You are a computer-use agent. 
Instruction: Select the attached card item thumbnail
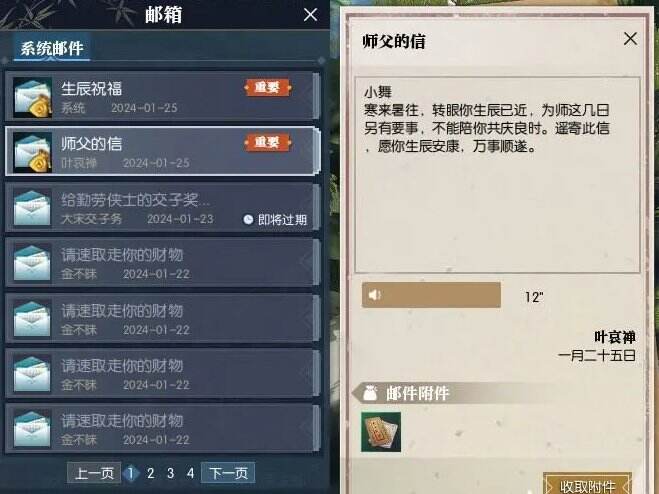(x=381, y=432)
